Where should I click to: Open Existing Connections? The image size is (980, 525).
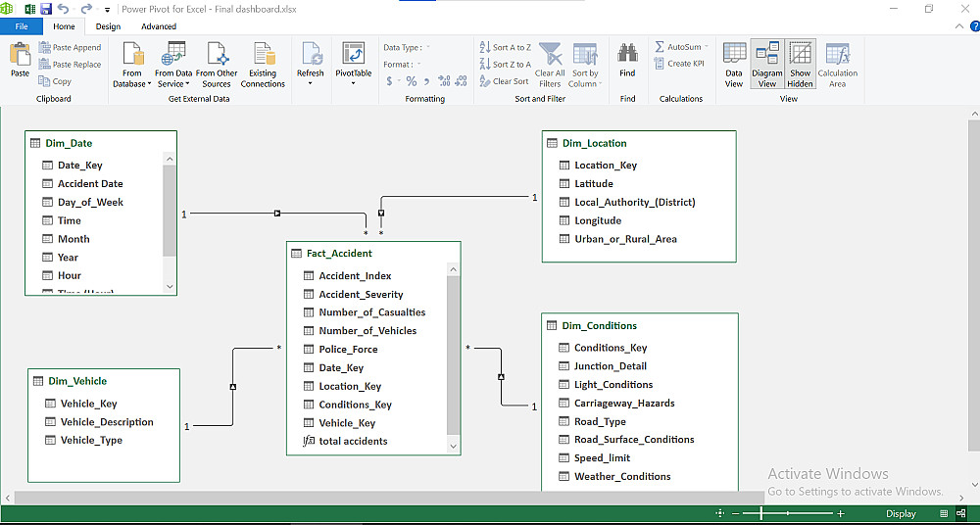click(263, 65)
